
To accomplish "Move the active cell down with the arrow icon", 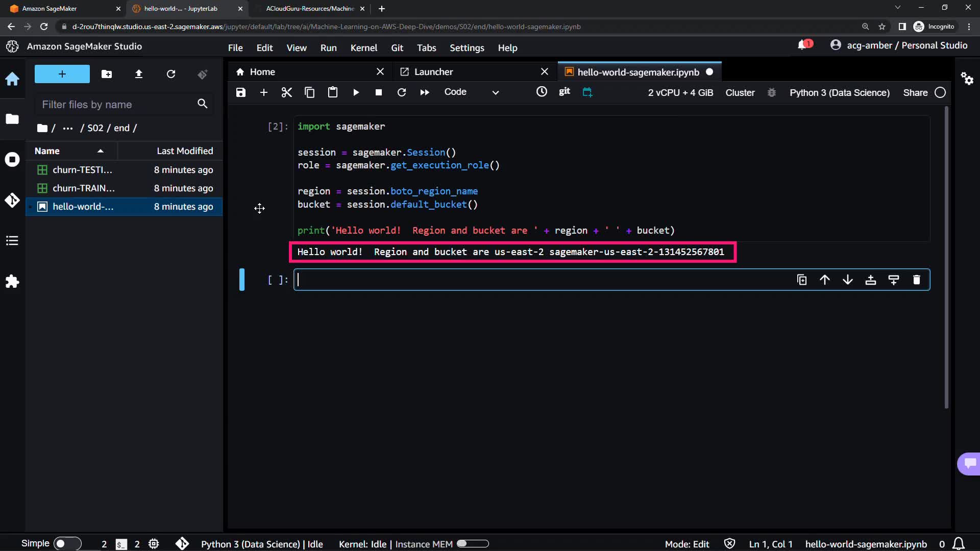I will pyautogui.click(x=847, y=280).
